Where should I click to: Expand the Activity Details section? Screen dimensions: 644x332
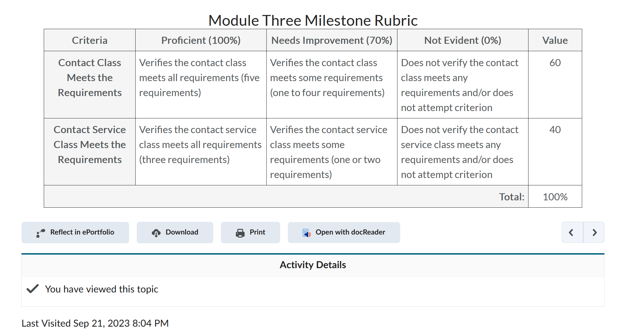(x=312, y=265)
